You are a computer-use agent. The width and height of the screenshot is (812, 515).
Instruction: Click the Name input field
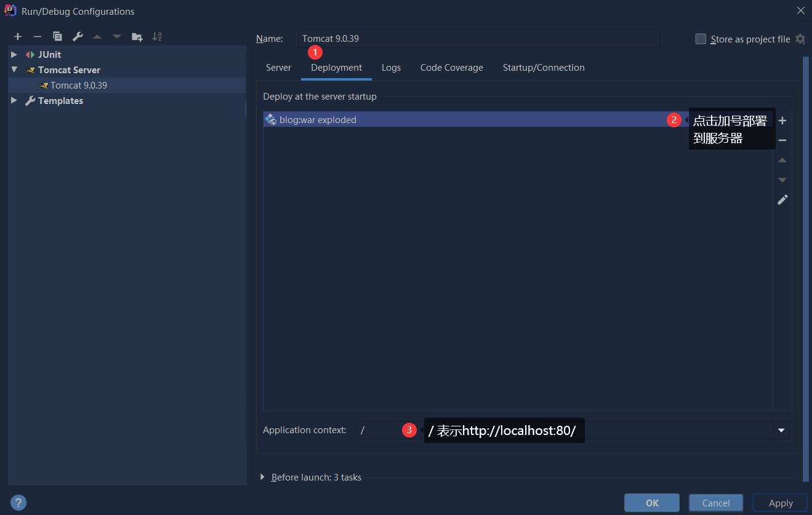click(479, 38)
